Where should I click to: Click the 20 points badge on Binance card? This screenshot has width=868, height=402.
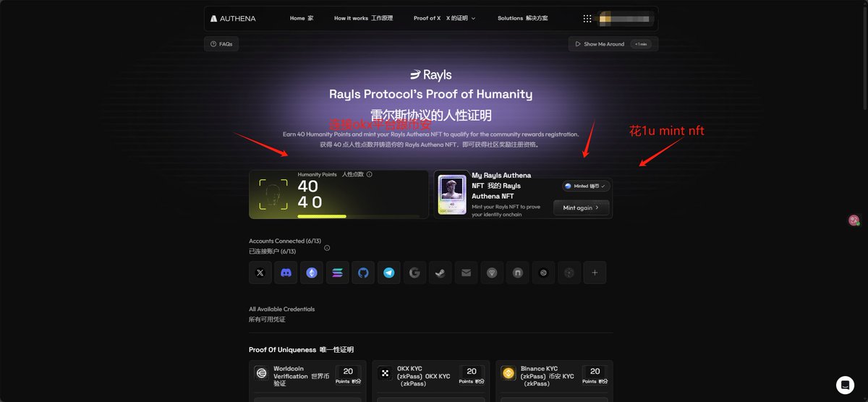click(595, 375)
